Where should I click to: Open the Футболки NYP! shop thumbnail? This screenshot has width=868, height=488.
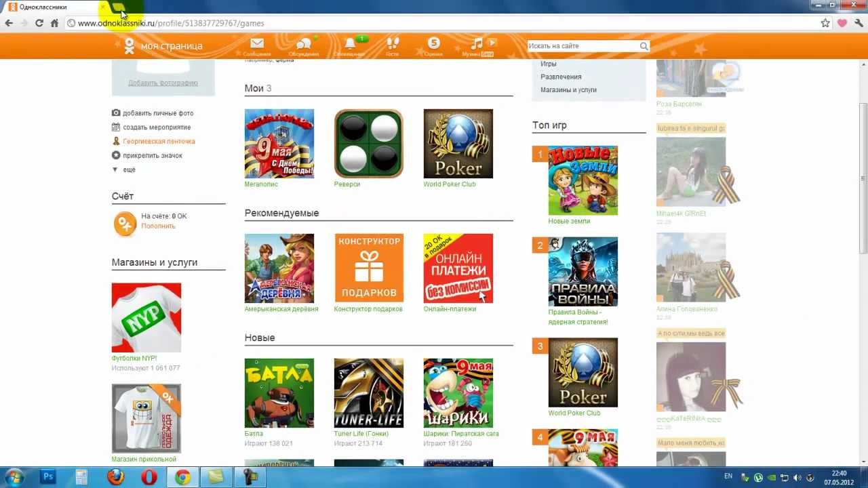tap(146, 318)
